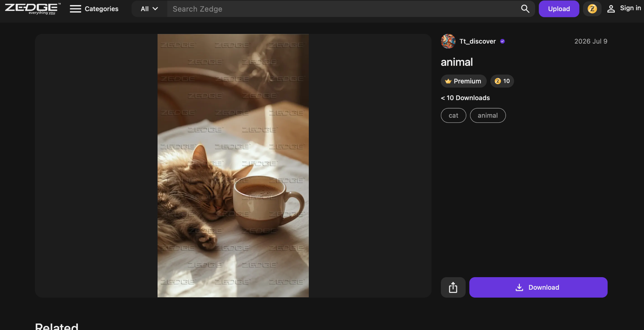The width and height of the screenshot is (644, 330).
Task: Select the animal tag chip
Action: [x=488, y=115]
